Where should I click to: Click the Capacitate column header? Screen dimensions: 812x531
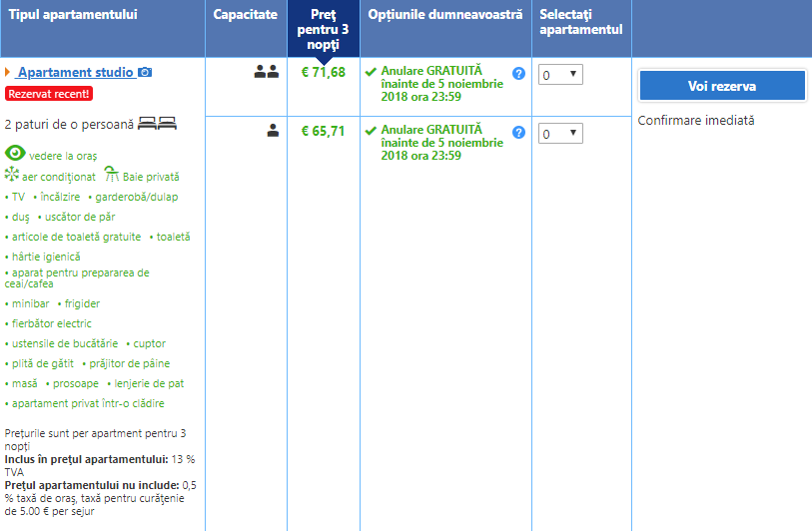pyautogui.click(x=245, y=14)
